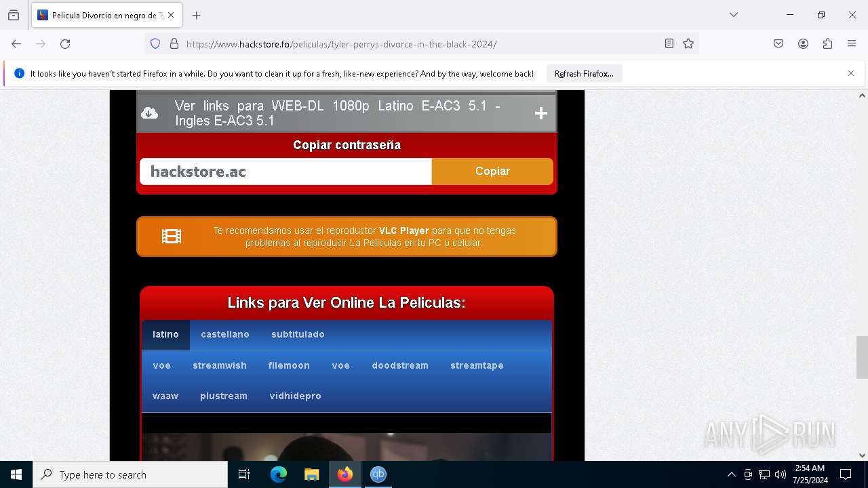List all tabs dropdown arrow
The image size is (868, 488).
(734, 15)
